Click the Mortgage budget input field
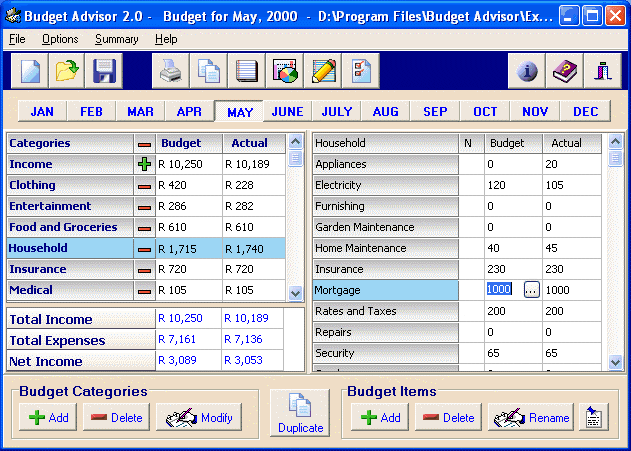Viewport: 631px width, 451px height. (504, 290)
